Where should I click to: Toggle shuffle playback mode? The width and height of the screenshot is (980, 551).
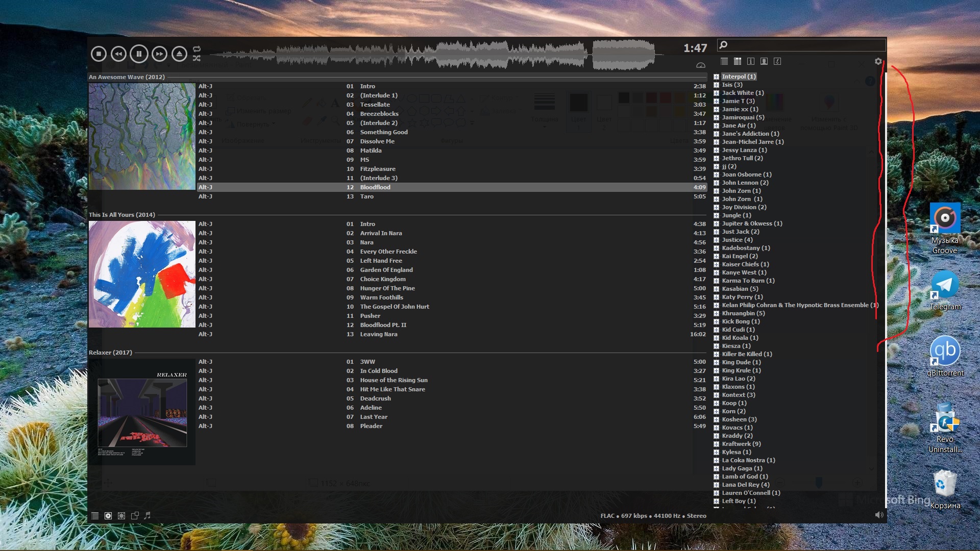click(197, 58)
